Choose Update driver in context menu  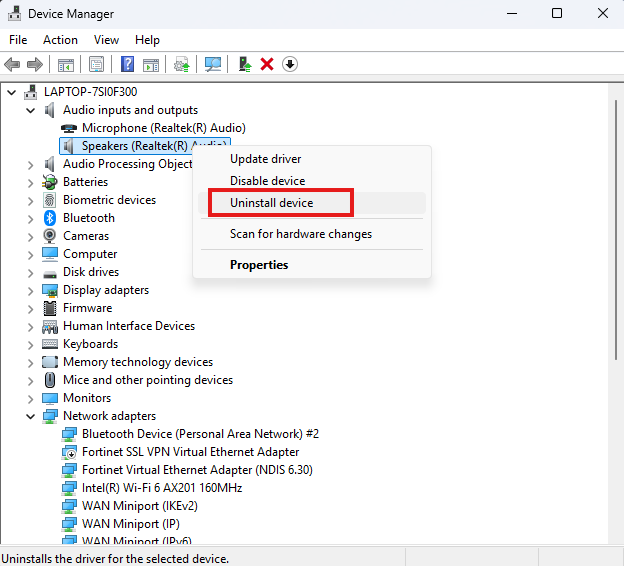pos(312,159)
